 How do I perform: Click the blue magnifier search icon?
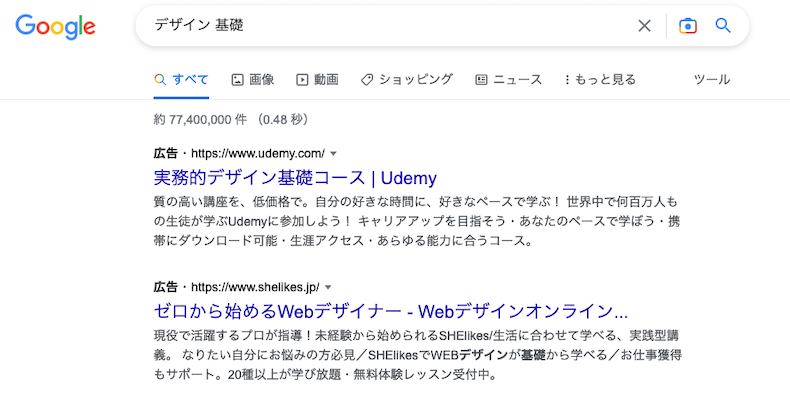coord(723,25)
